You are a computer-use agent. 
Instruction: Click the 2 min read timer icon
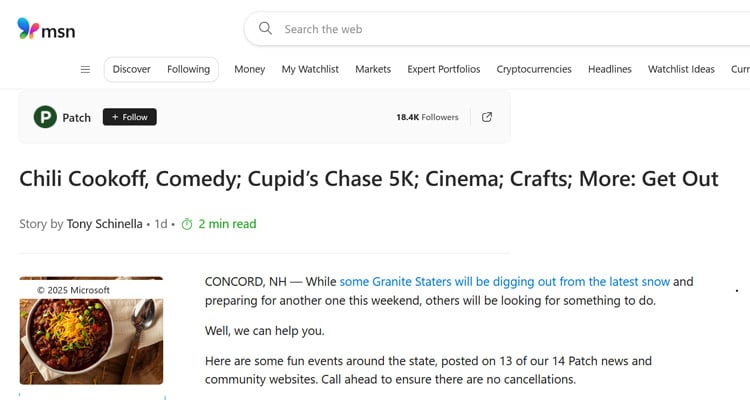(187, 224)
